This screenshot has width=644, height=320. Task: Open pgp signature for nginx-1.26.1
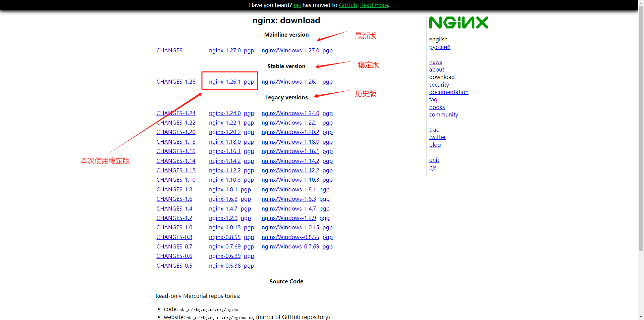pyautogui.click(x=249, y=82)
